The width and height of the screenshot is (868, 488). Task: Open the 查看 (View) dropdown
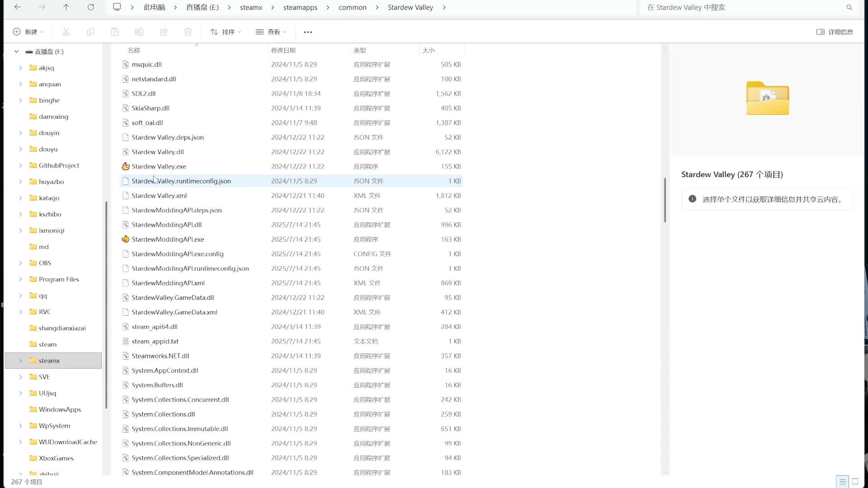point(271,32)
